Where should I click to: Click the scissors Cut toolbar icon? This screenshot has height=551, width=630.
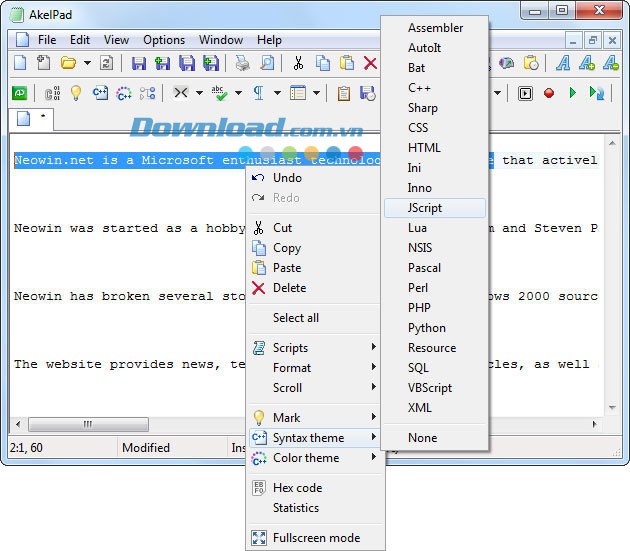click(298, 63)
